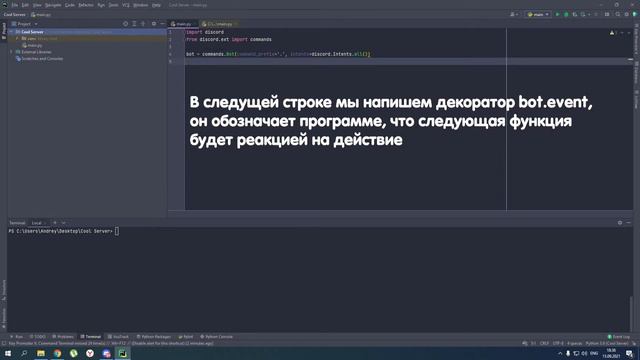Open the Refactor menu
Screen dimensions: 640x360
pos(86,5)
